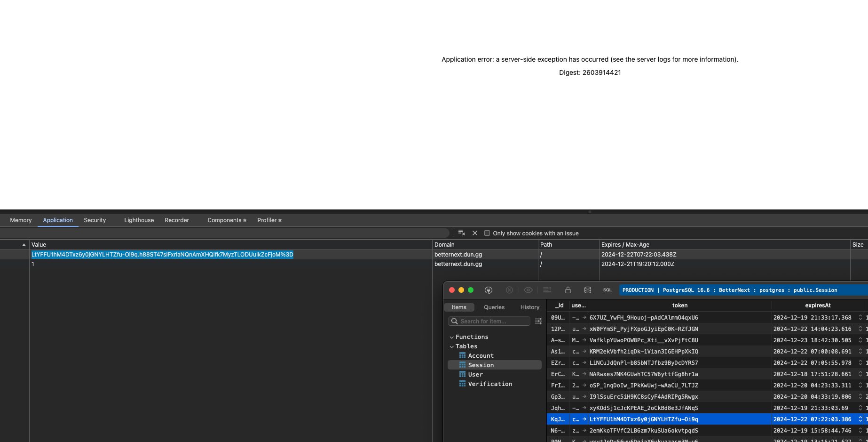Open the database cylinder icon in TablePlus

click(x=588, y=290)
